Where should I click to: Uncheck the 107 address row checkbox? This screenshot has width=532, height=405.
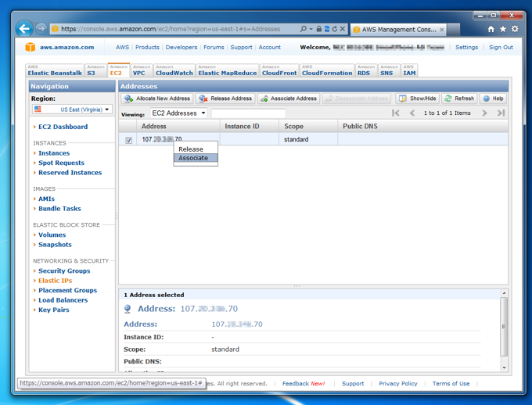(x=128, y=140)
